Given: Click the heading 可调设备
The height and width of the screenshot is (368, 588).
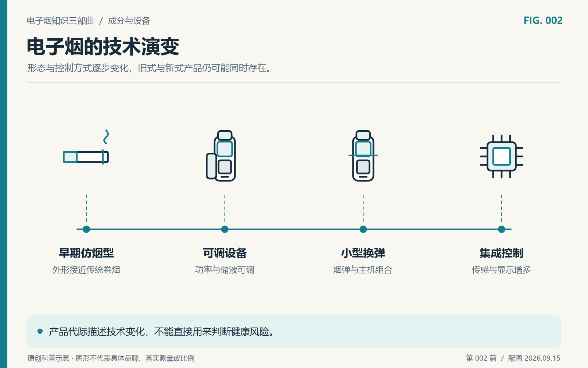Looking at the screenshot, I should point(225,253).
